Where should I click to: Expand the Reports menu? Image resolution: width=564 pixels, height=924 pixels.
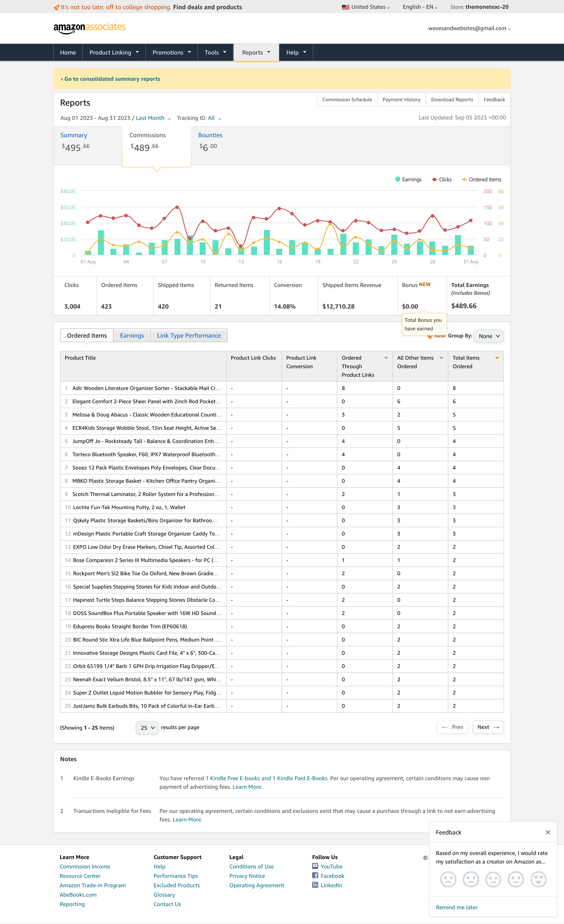[256, 53]
